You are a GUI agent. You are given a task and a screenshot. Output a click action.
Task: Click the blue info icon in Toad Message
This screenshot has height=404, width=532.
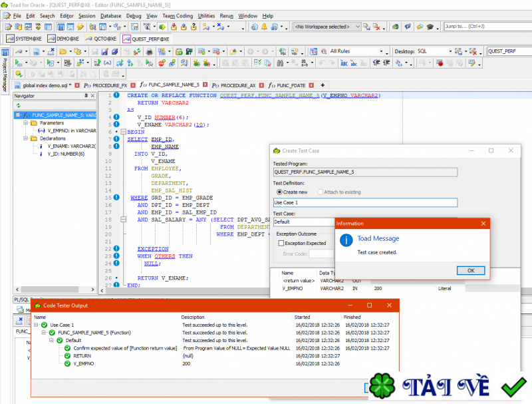click(345, 240)
